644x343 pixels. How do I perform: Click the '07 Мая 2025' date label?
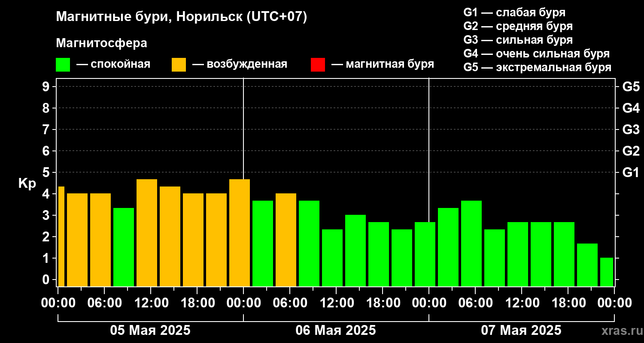pyautogui.click(x=521, y=330)
